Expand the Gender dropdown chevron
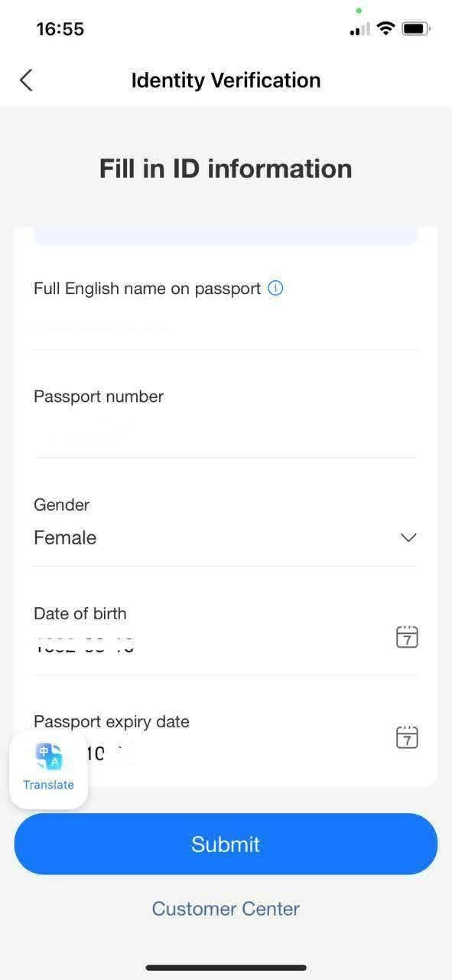The image size is (452, 980). 408,537
